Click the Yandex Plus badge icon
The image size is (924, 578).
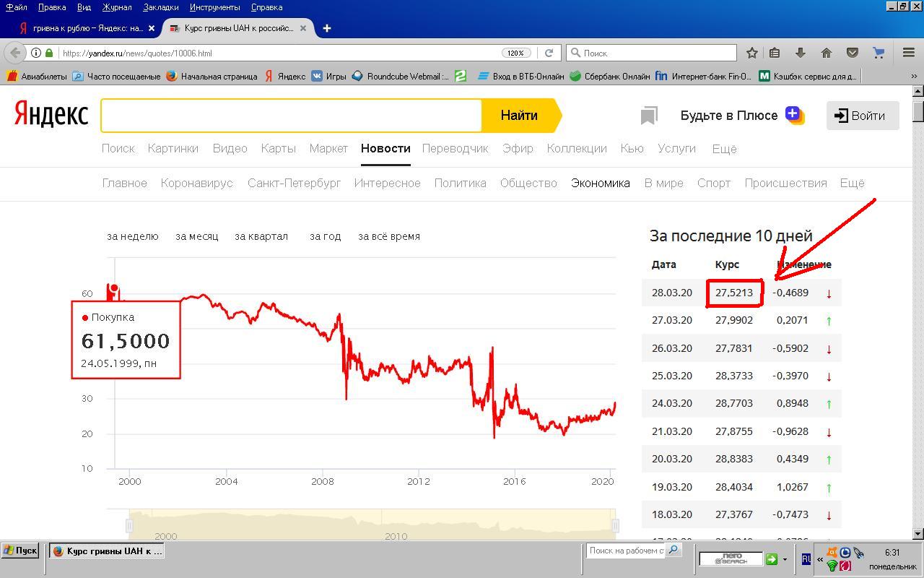click(x=795, y=116)
